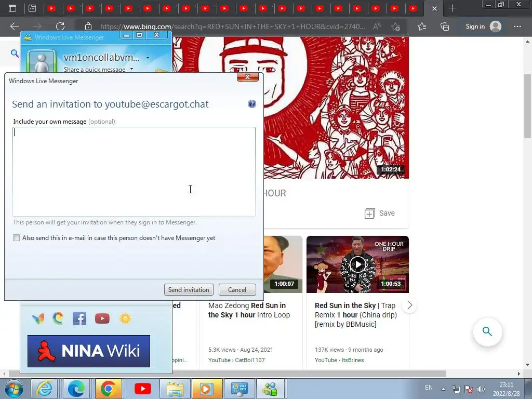Click the lock site-info icon in address bar

coord(88,26)
